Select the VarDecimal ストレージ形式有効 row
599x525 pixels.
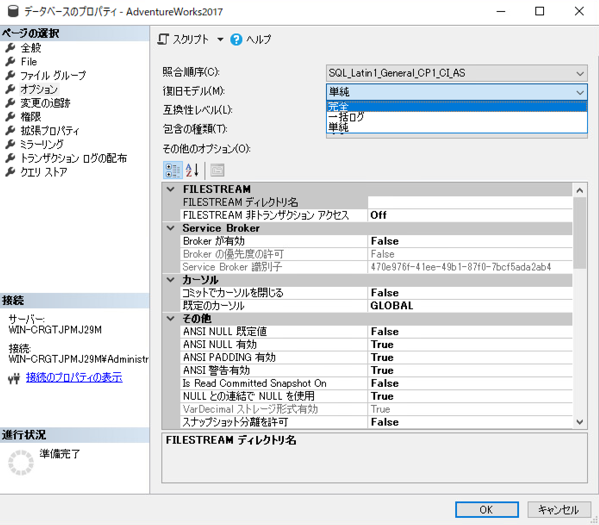coord(376,409)
